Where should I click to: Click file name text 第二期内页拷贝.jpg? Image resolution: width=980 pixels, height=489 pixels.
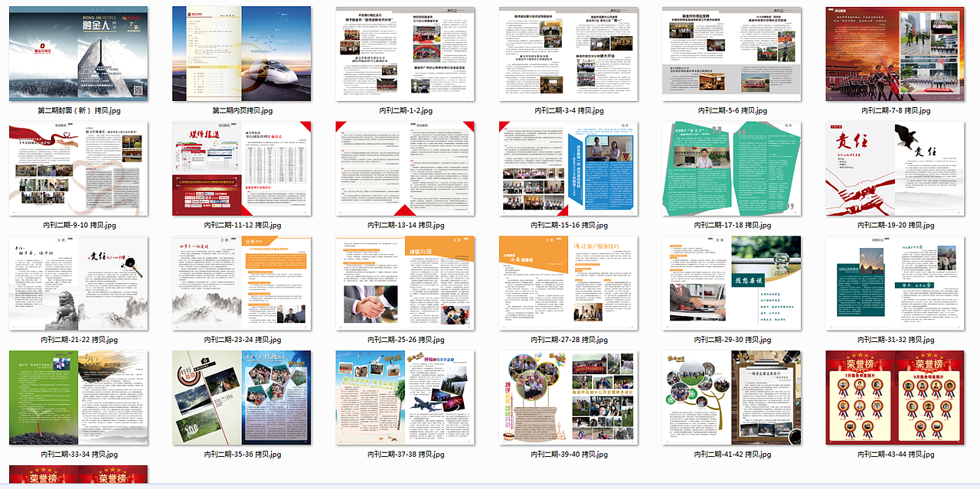[x=242, y=111]
